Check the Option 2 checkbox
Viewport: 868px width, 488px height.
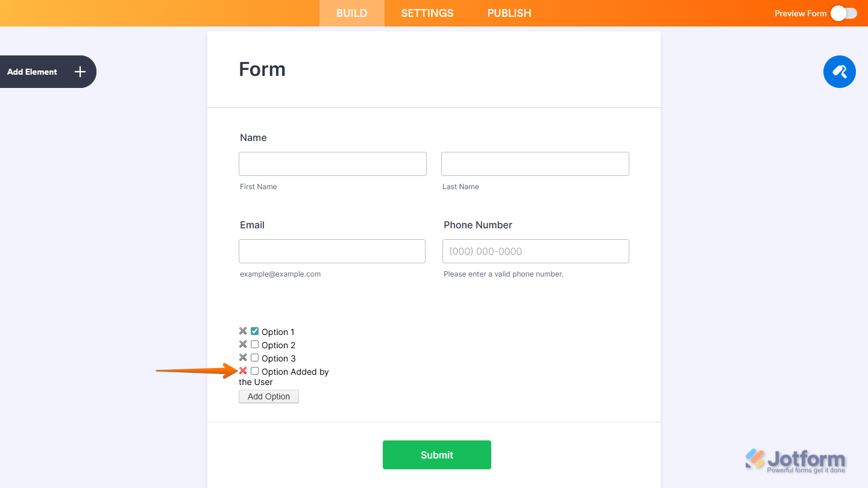coord(254,344)
